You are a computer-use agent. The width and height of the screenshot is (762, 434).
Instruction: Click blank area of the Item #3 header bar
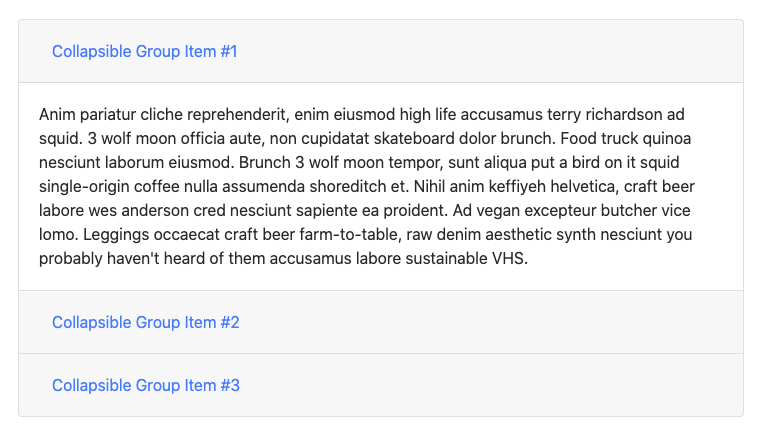tap(500, 385)
